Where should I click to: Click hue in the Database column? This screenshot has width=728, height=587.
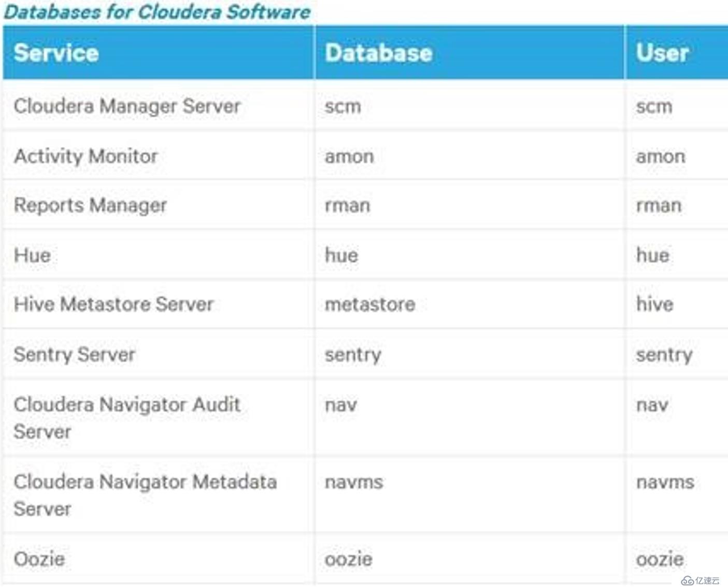pos(341,255)
